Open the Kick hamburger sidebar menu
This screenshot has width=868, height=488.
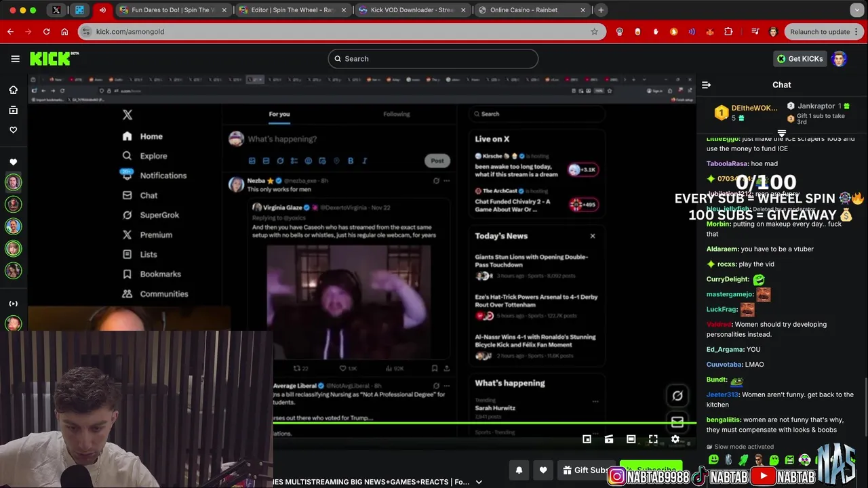(15, 59)
